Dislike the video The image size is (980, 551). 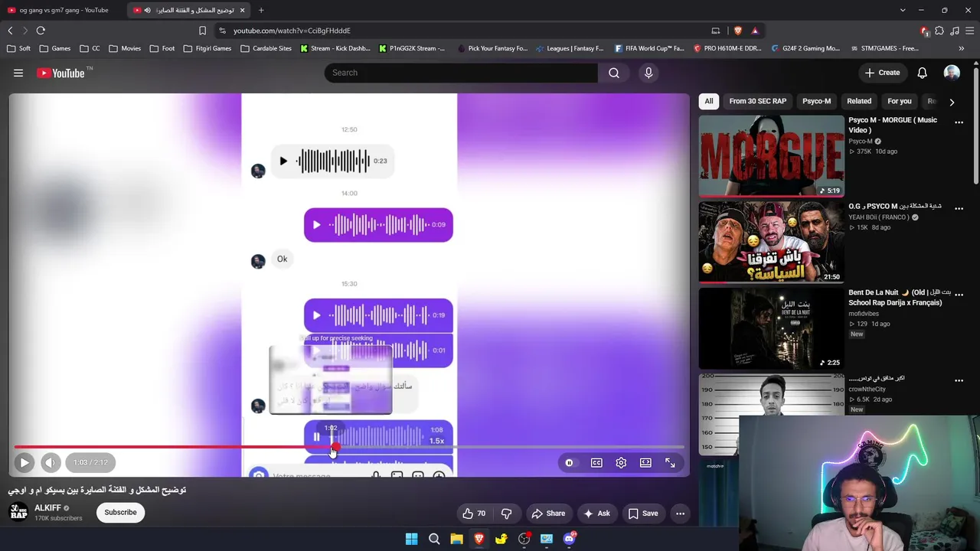506,514
